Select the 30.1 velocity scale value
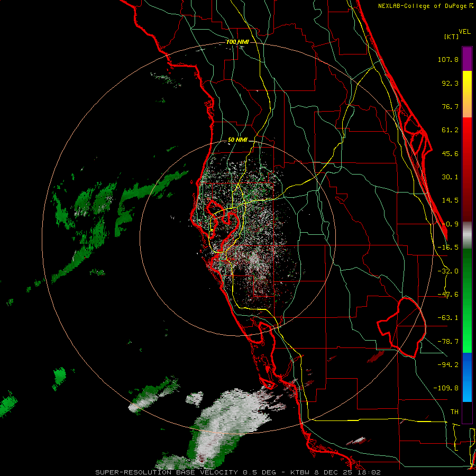 click(x=450, y=177)
